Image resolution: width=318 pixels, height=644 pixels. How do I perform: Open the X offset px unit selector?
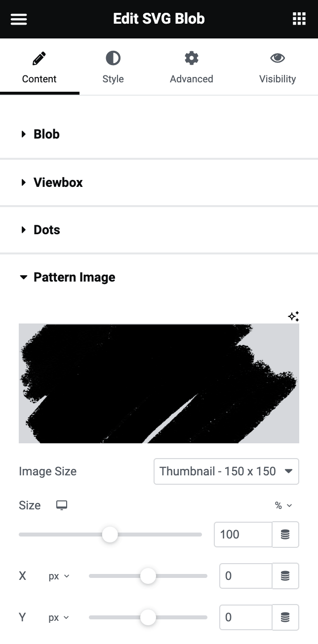click(x=59, y=576)
